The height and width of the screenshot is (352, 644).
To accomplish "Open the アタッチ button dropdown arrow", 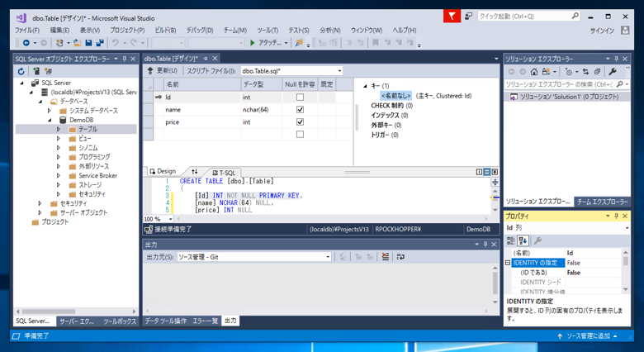I will [x=286, y=43].
